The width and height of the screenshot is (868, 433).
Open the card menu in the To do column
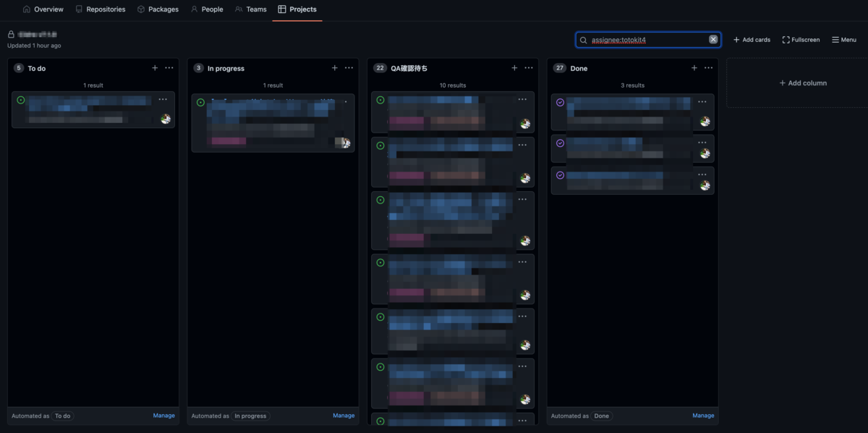(x=163, y=100)
